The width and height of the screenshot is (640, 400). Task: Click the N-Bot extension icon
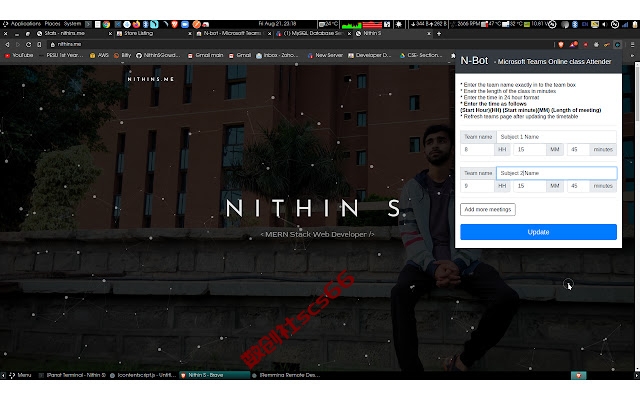[x=618, y=44]
